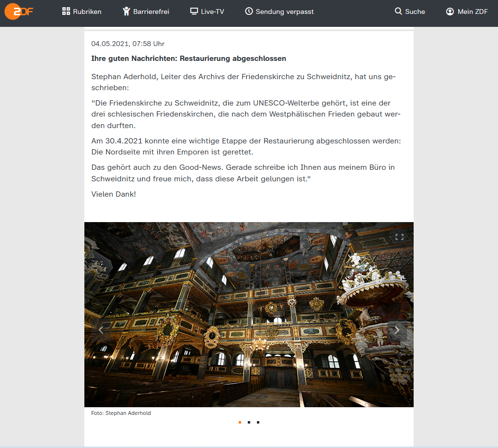Click the line starting Am 30.4.2021 konnte

tap(246, 141)
